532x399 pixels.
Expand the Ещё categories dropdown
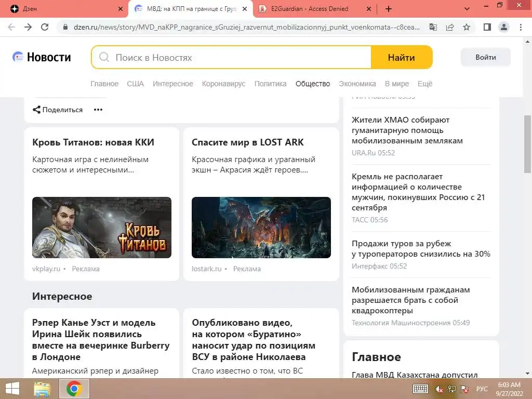click(x=425, y=84)
